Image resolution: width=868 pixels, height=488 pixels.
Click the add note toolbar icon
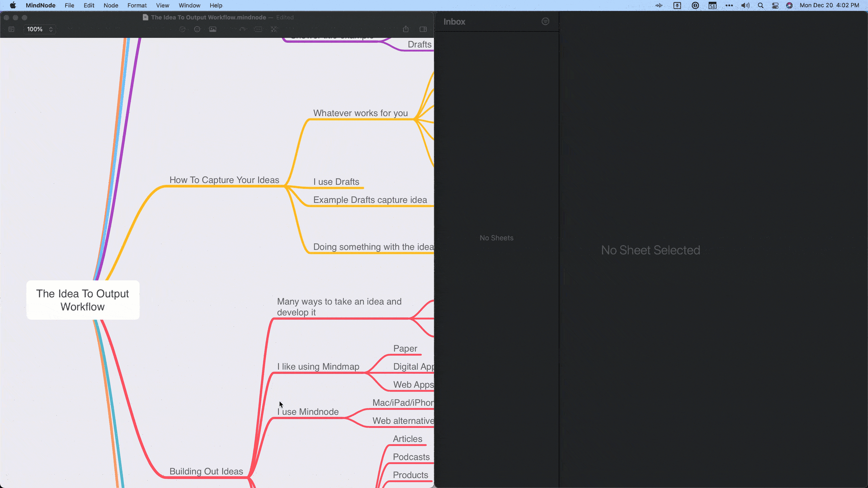click(258, 29)
